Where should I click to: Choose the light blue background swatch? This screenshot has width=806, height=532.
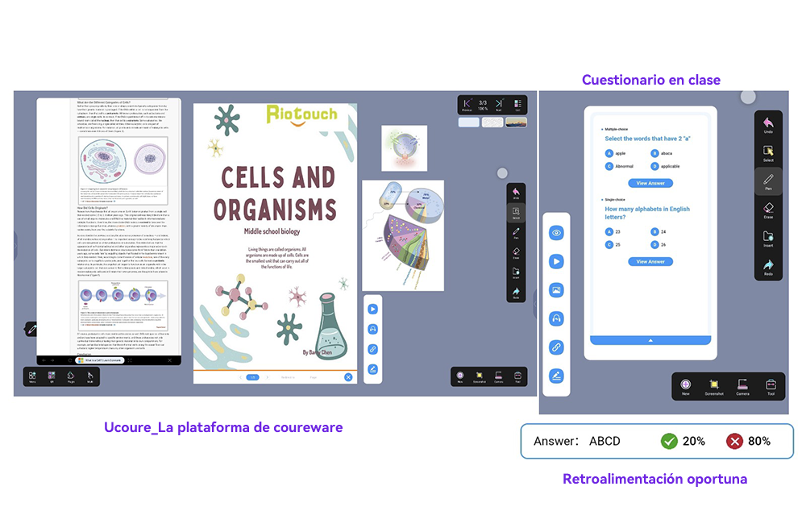pyautogui.click(x=469, y=123)
